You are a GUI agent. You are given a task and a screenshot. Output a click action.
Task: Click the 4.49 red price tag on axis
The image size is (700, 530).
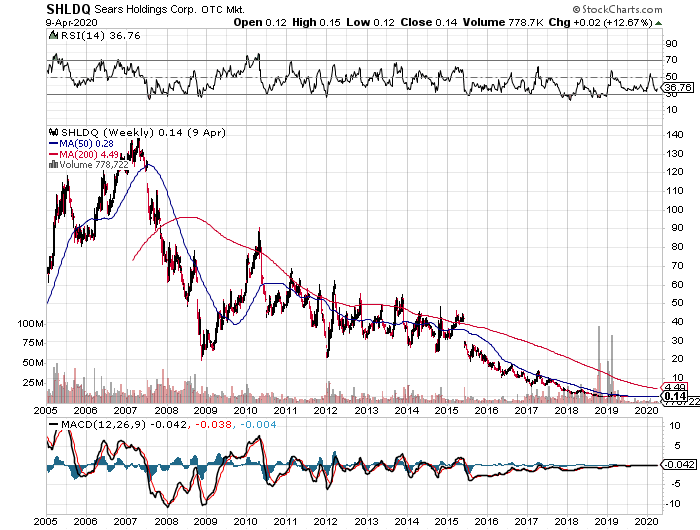(x=675, y=387)
